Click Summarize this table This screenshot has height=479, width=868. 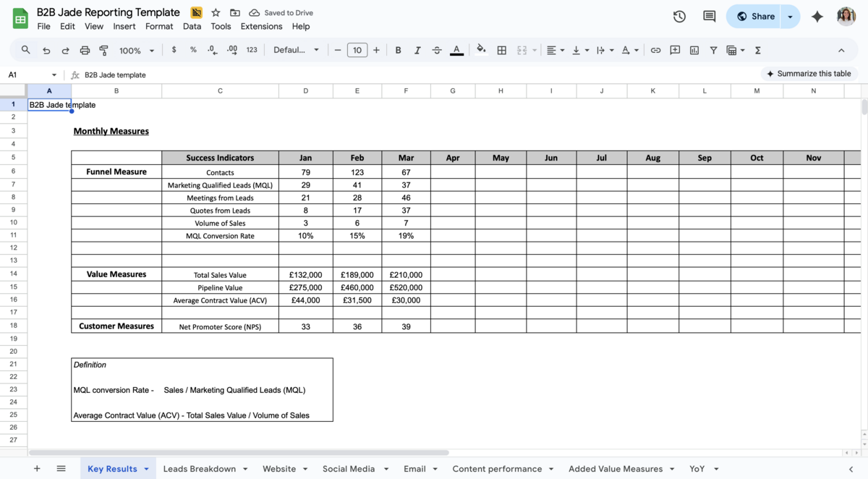point(809,74)
